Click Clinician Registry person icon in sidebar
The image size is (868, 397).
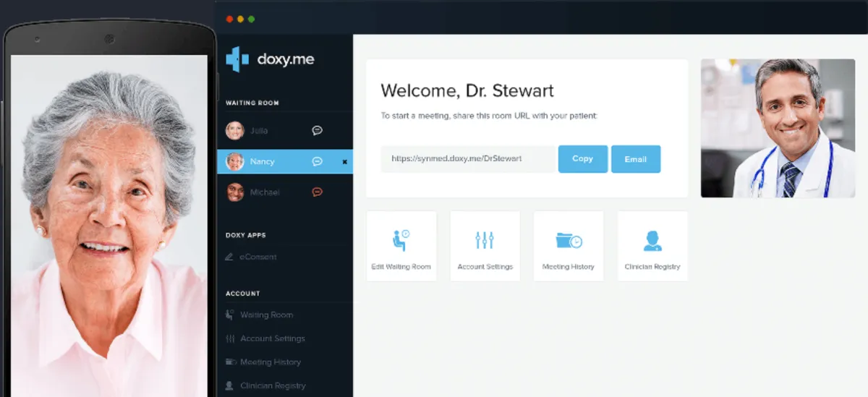pyautogui.click(x=230, y=385)
